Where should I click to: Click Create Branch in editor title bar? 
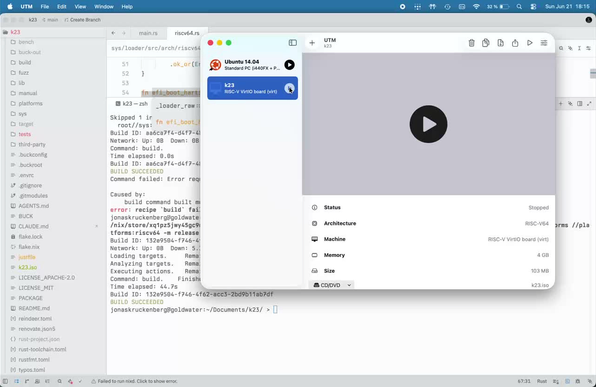pyautogui.click(x=82, y=20)
